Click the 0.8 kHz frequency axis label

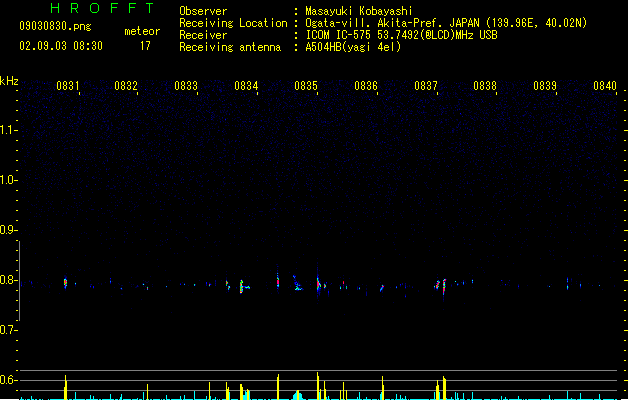(x=9, y=280)
